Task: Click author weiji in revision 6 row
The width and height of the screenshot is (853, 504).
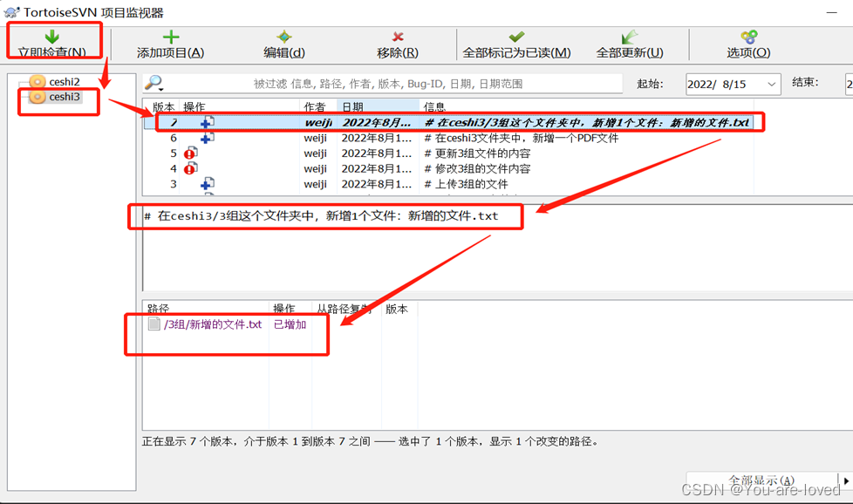Action: tap(316, 138)
